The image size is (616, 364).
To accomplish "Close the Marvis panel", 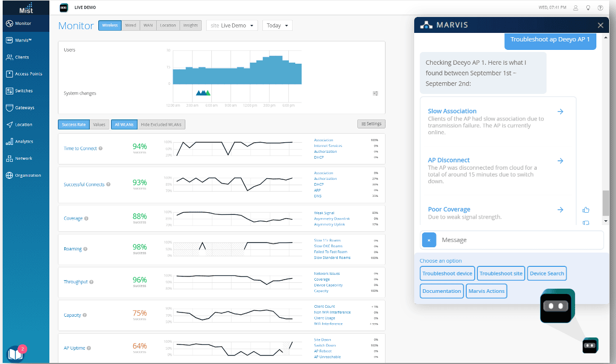I will (600, 25).
